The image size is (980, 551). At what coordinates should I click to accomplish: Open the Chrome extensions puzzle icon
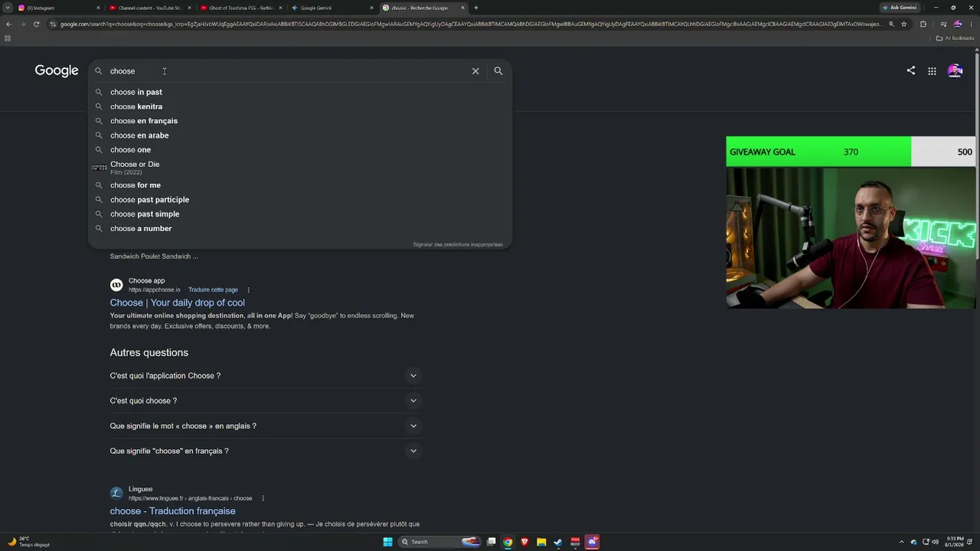pyautogui.click(x=923, y=24)
